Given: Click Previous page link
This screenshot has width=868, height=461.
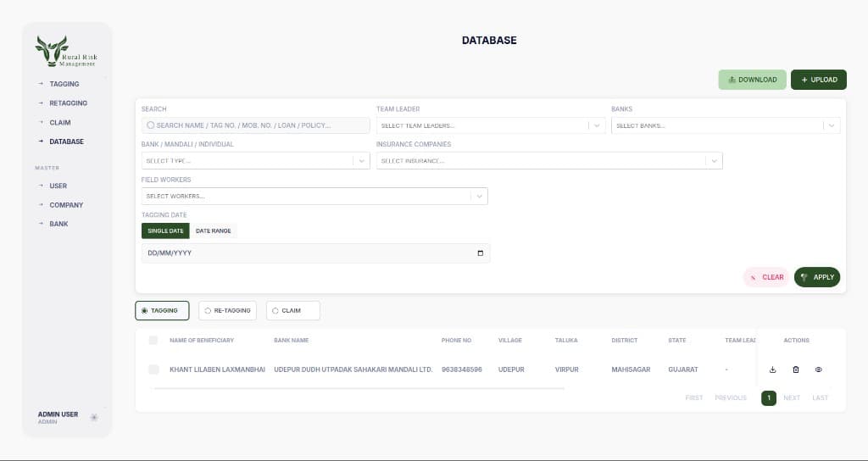Looking at the screenshot, I should click(731, 398).
